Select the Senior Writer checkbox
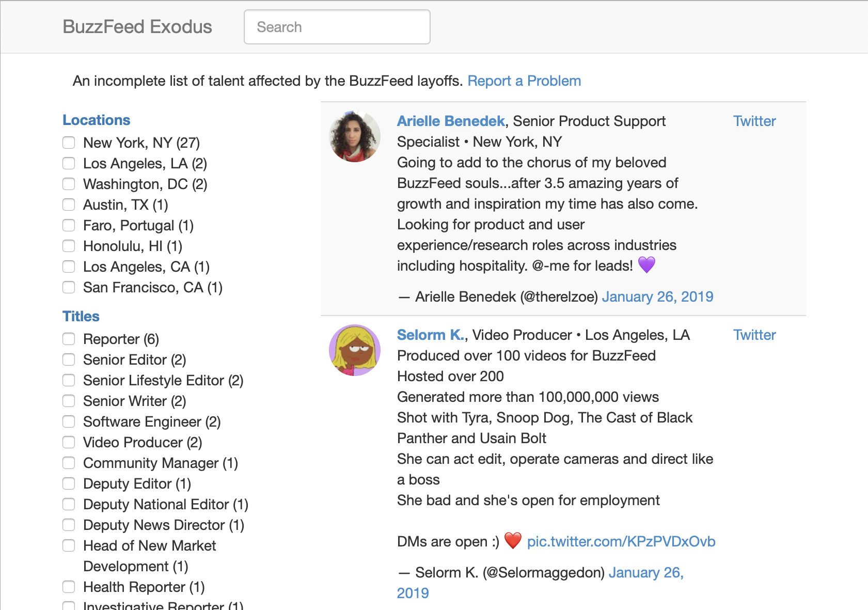Viewport: 868px width, 610px height. (69, 401)
